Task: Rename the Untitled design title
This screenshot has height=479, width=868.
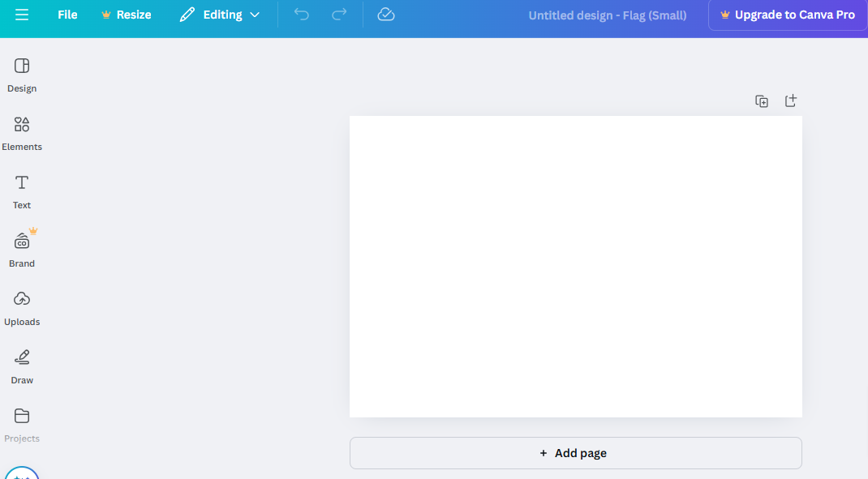Action: pos(607,15)
